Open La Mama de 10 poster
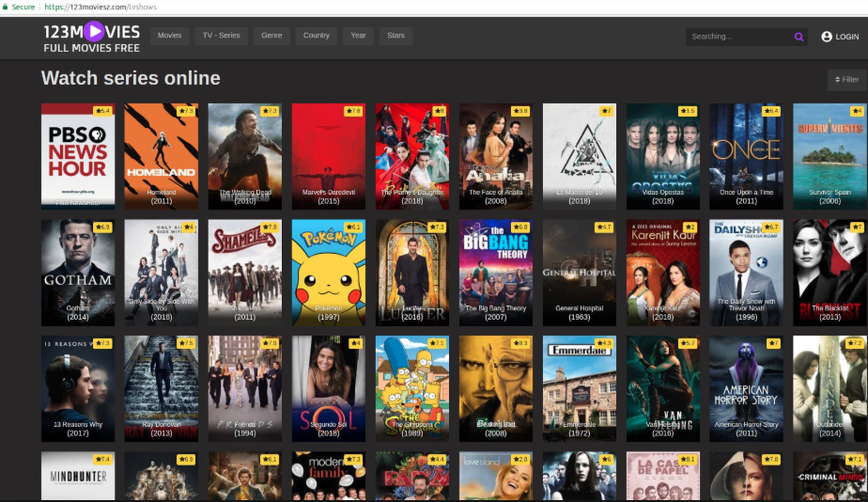This screenshot has height=502, width=868. (x=579, y=156)
